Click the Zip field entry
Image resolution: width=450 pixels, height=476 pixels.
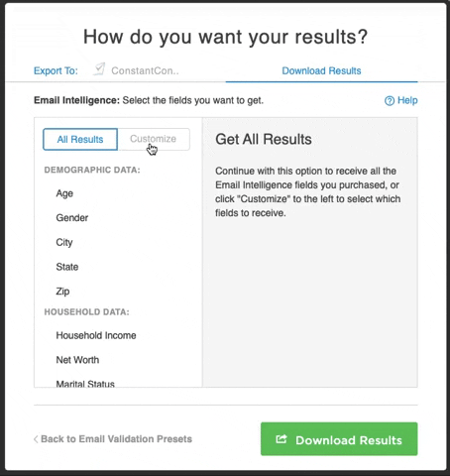point(62,292)
